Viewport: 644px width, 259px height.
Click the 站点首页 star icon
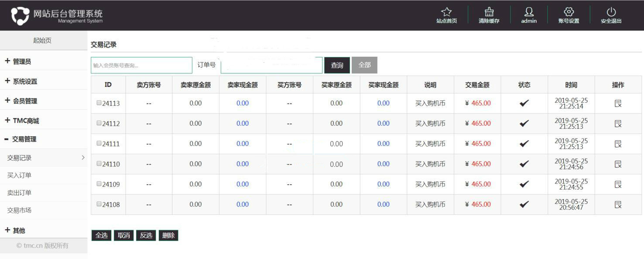point(446,12)
